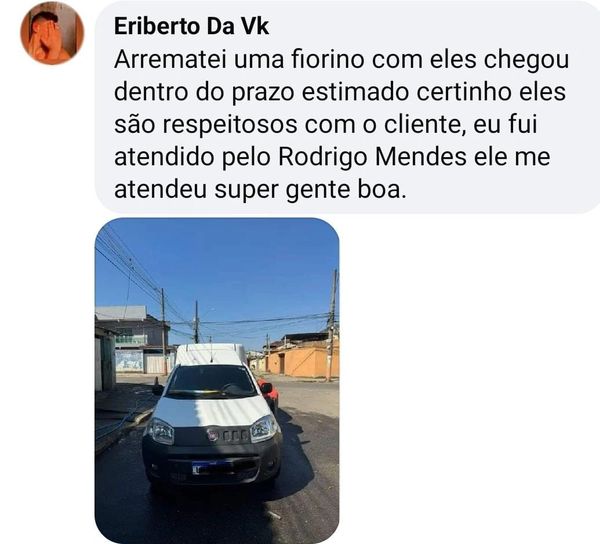Click the white hood of the Fiorino

coord(212,412)
